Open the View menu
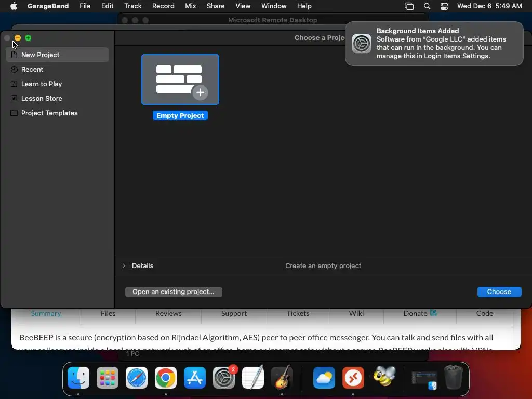532x399 pixels. pyautogui.click(x=243, y=6)
